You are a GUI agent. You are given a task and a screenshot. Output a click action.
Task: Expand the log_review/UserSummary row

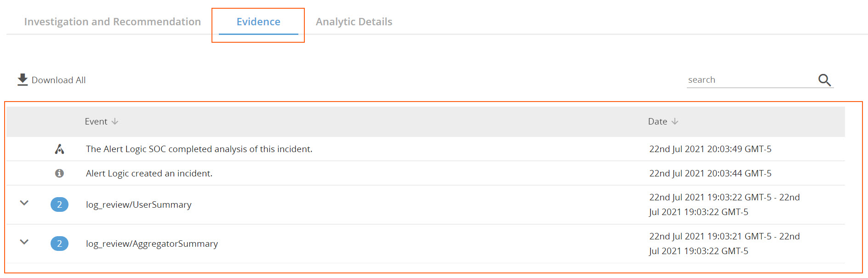24,203
